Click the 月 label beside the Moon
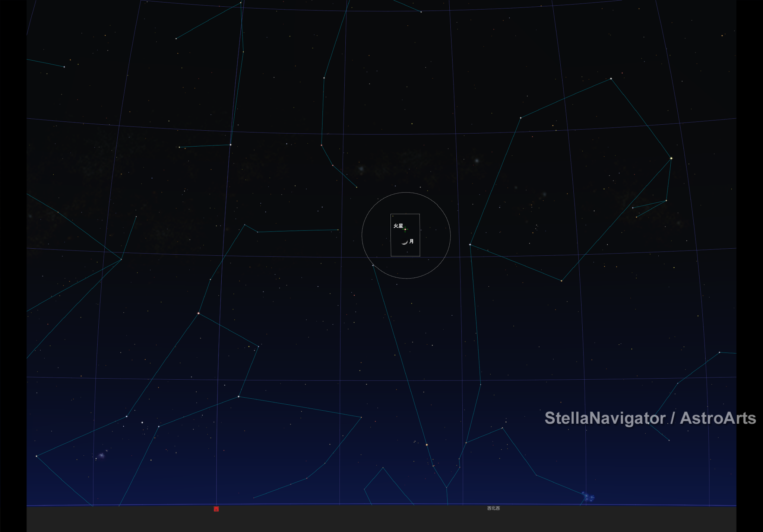The image size is (763, 532). [x=411, y=242]
